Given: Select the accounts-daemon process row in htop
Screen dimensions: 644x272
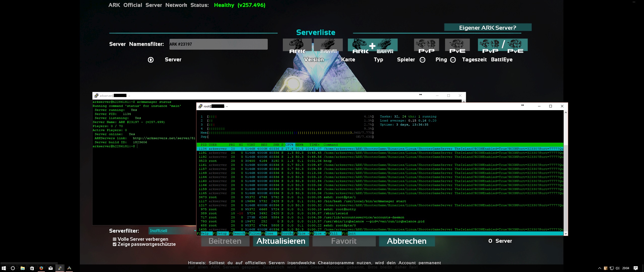Looking at the screenshot, I should pyautogui.click(x=380, y=217).
